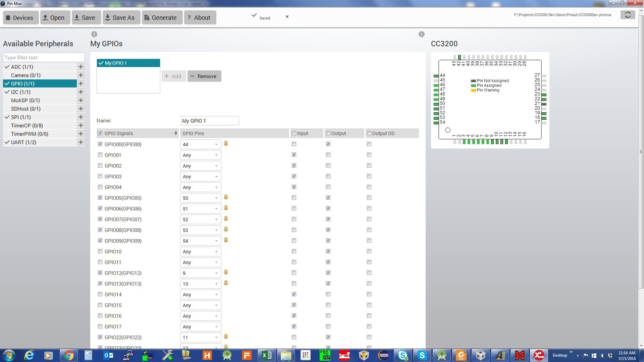Open the pin dropdown for GPIO06 showing 51
644x362 pixels.
(x=201, y=209)
